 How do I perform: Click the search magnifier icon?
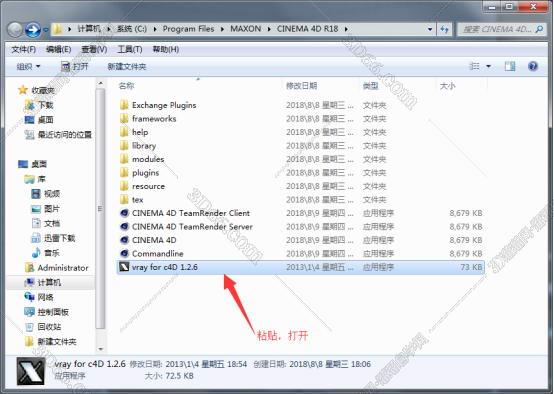tap(539, 29)
